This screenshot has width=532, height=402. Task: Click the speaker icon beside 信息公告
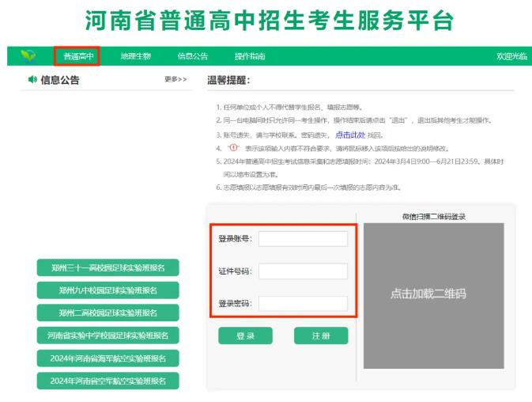point(32,79)
